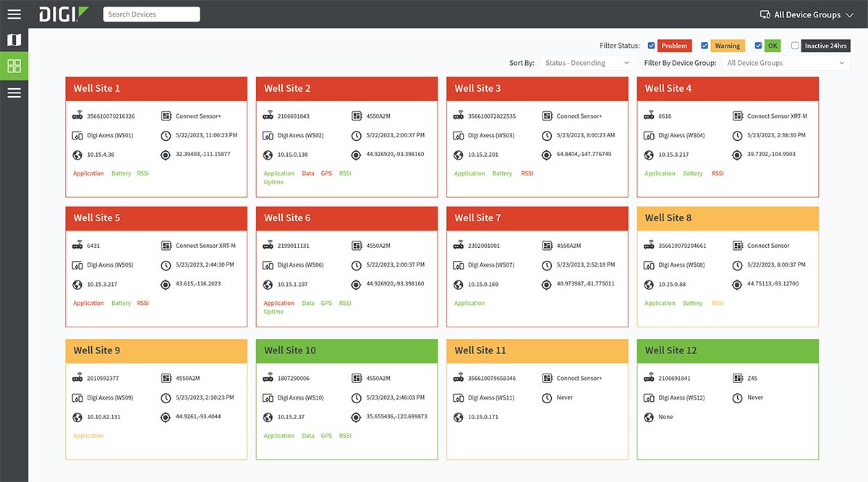Open the list view sidebar icon
The image size is (868, 482).
point(14,92)
